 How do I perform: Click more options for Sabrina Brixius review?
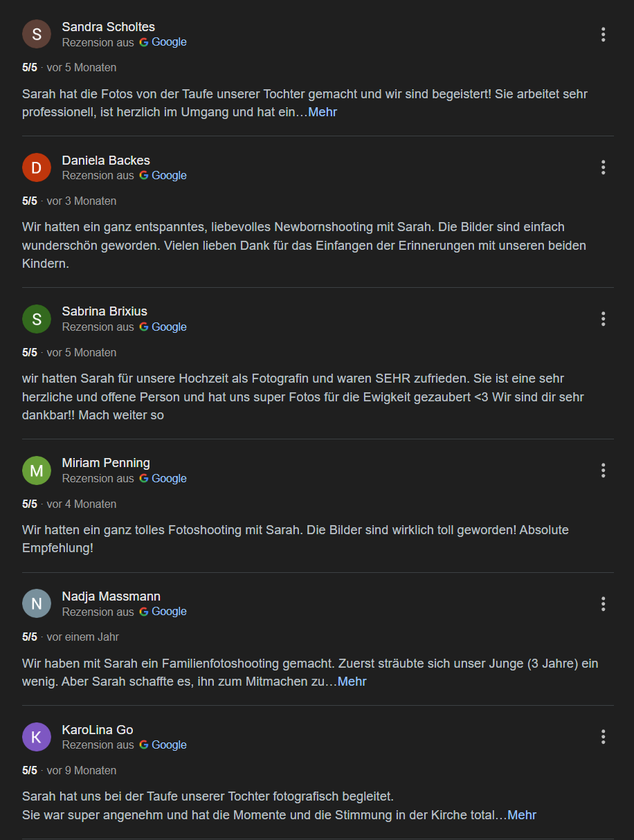(x=603, y=319)
